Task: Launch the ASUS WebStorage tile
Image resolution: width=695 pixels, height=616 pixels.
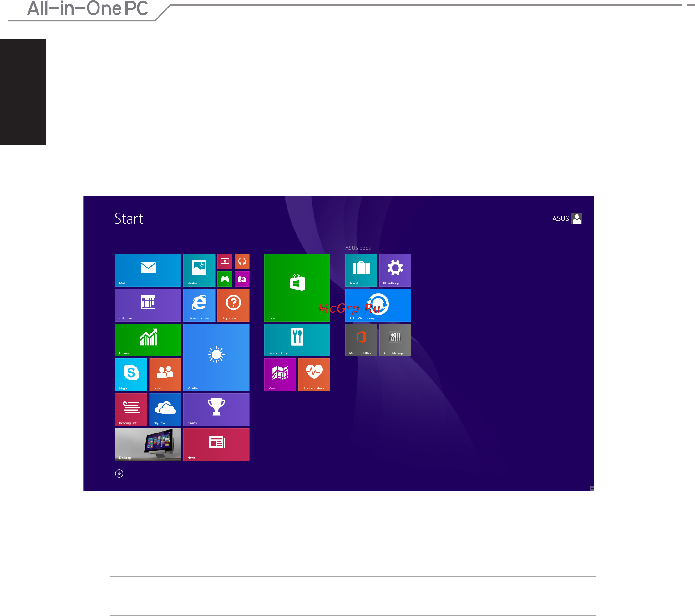Action: point(378,305)
